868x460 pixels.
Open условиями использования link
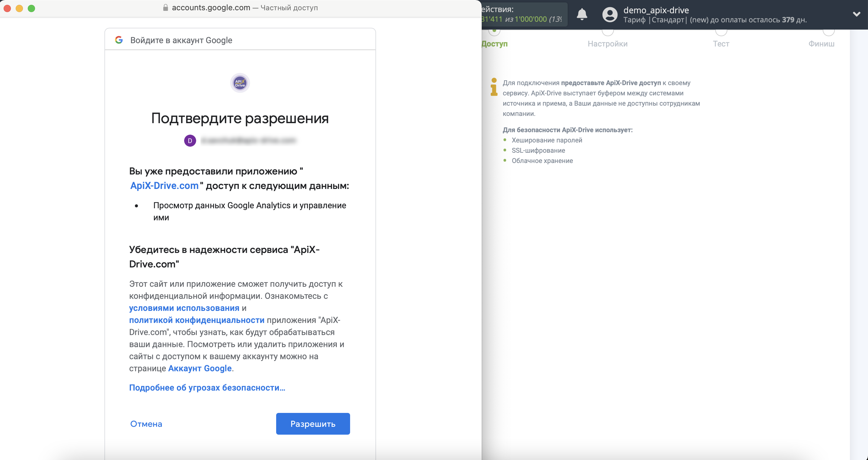[184, 308]
